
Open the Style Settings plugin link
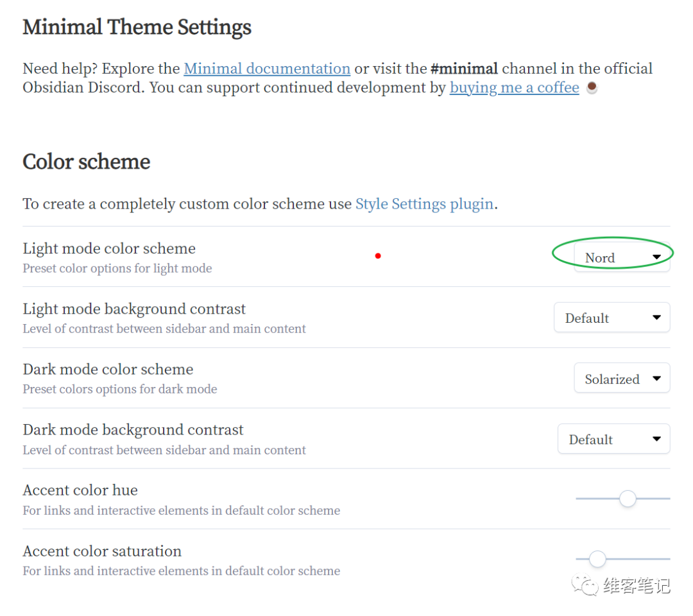424,204
